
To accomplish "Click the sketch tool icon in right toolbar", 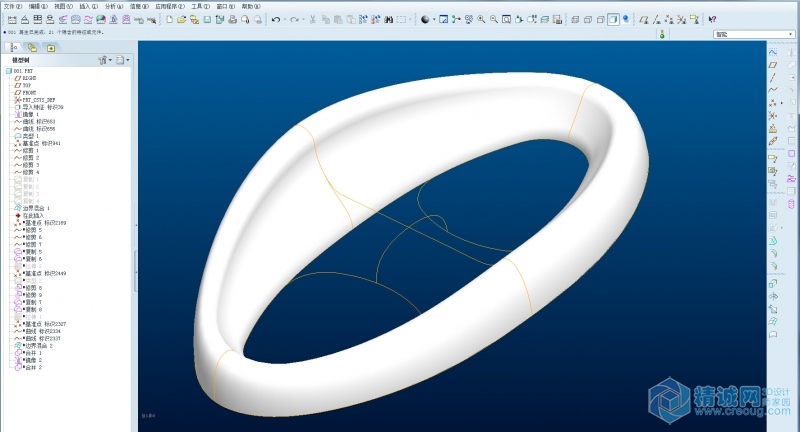I will coord(773,52).
